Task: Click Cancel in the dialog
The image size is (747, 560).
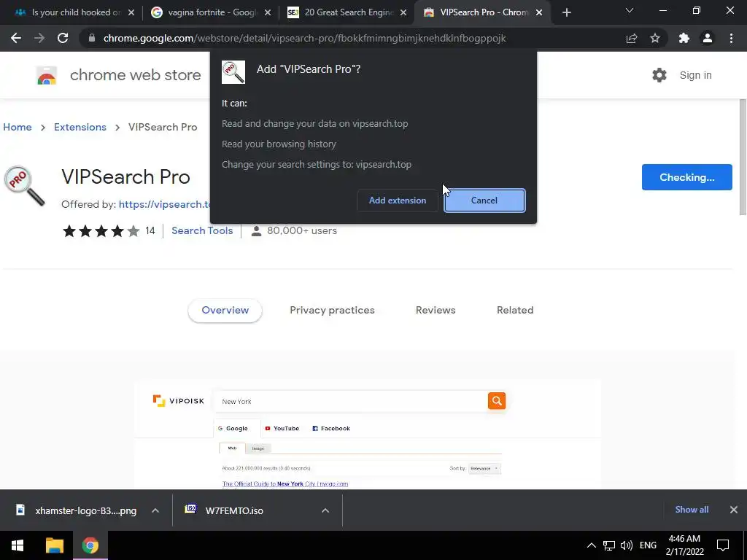Action: (x=484, y=201)
